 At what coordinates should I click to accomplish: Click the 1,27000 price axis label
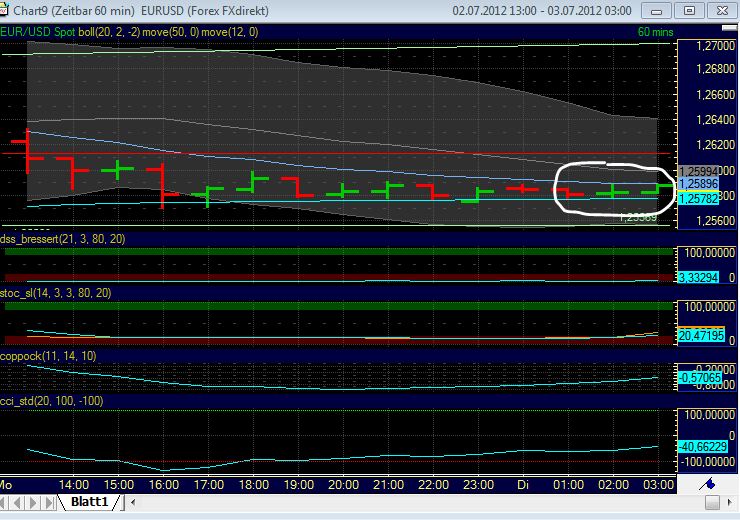coord(715,46)
